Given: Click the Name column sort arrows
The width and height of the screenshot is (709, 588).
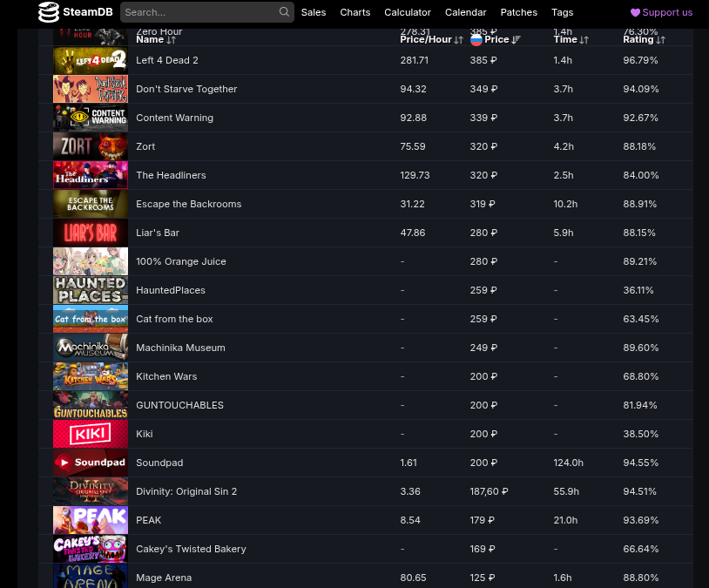Looking at the screenshot, I should (x=171, y=40).
